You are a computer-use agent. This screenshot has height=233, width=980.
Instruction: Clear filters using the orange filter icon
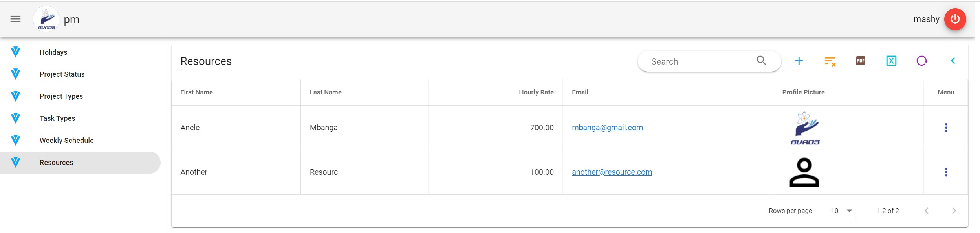pyautogui.click(x=830, y=61)
